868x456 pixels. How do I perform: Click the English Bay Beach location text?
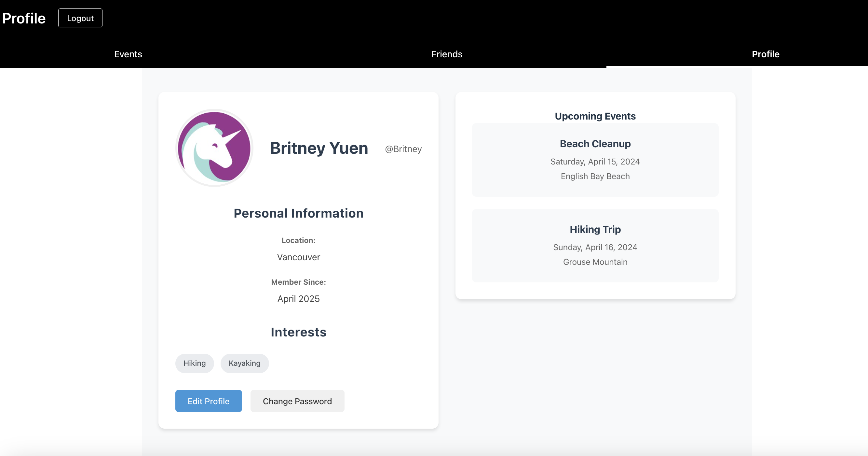click(595, 177)
